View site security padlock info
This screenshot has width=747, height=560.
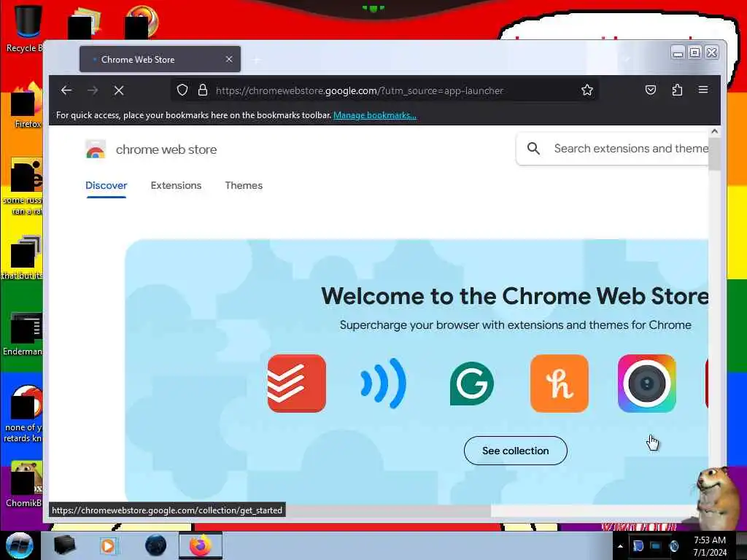[203, 90]
